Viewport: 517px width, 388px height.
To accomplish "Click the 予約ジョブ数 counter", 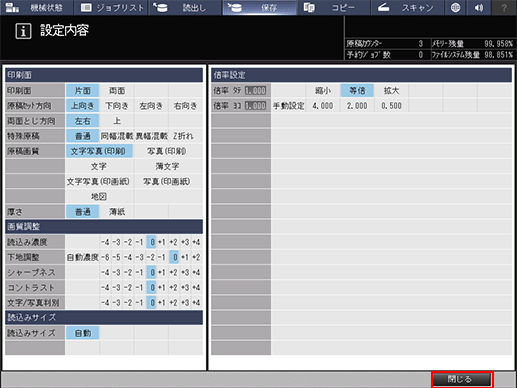I will (x=421, y=55).
